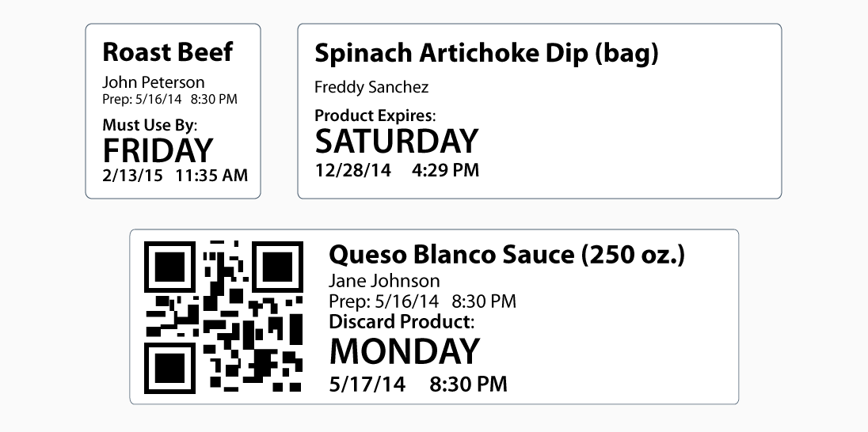
Task: Click the "Product Expires:" heading
Action: point(375,116)
